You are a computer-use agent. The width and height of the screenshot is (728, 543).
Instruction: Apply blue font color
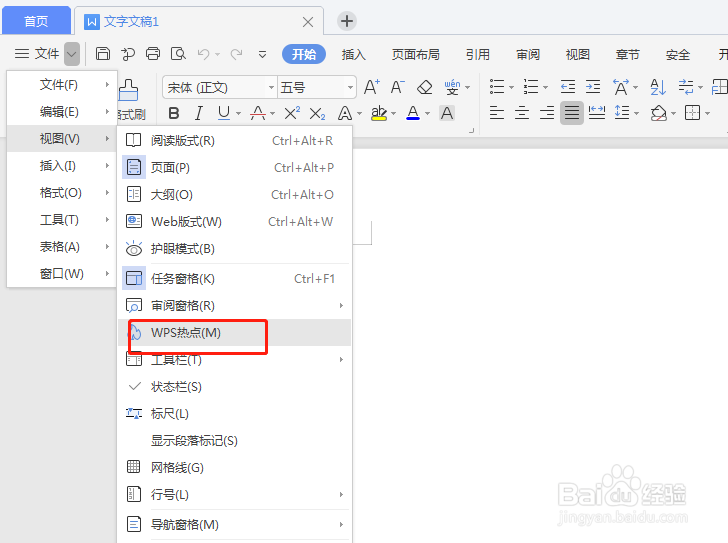click(x=413, y=113)
